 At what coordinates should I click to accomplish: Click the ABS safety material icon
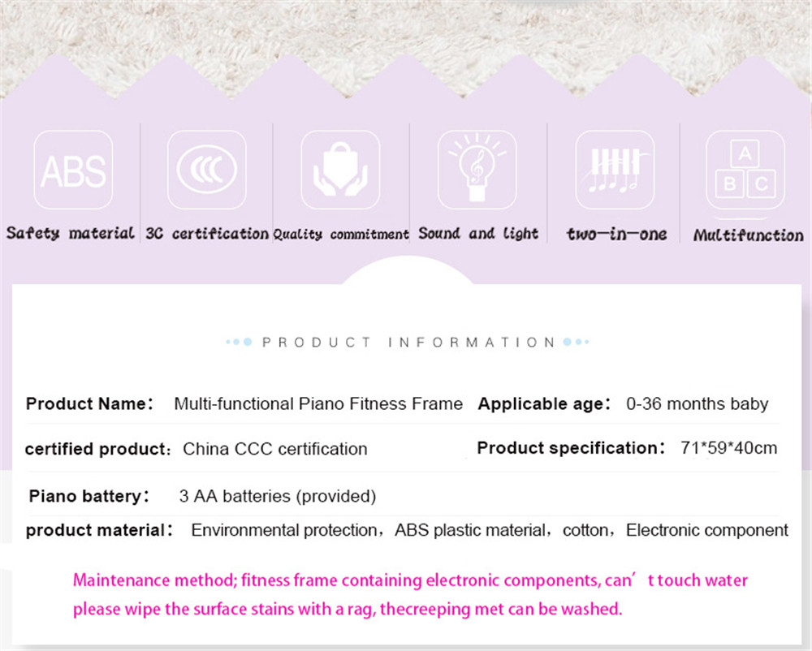(x=73, y=170)
